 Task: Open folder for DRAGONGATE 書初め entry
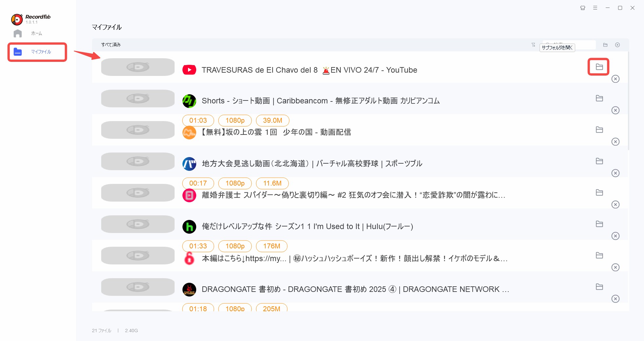[599, 287]
